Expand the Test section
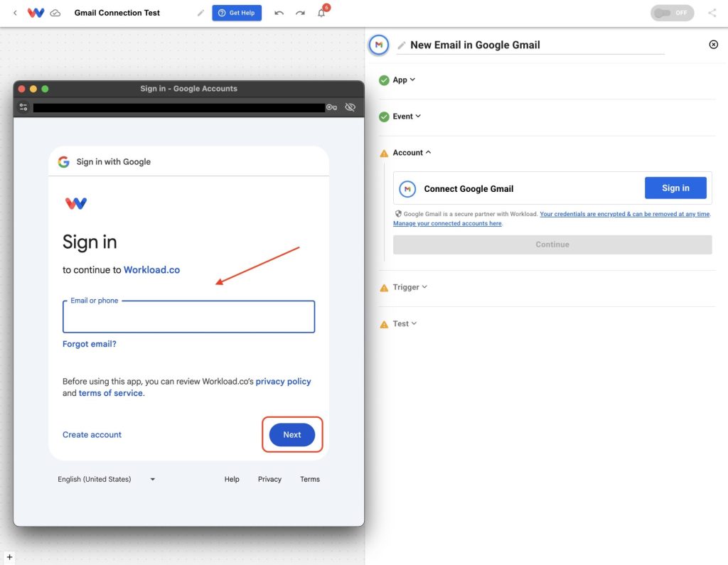The width and height of the screenshot is (728, 565). 405,323
